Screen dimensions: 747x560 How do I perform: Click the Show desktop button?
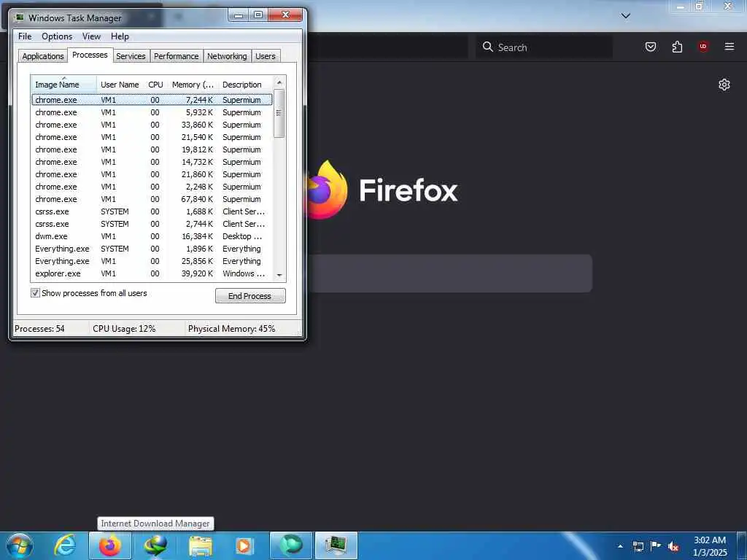click(742, 545)
